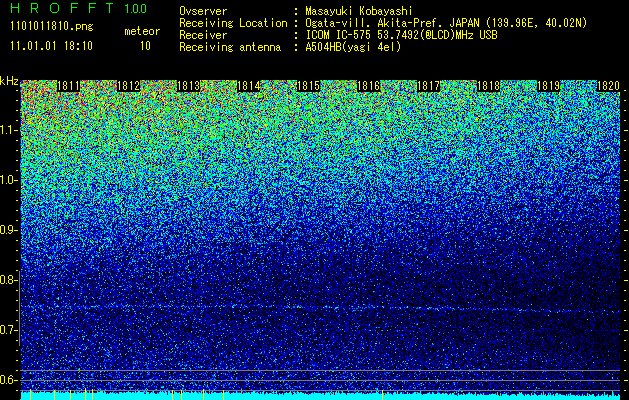The image size is (629, 400).
Task: Click the 1820 time marker
Action: coord(608,86)
